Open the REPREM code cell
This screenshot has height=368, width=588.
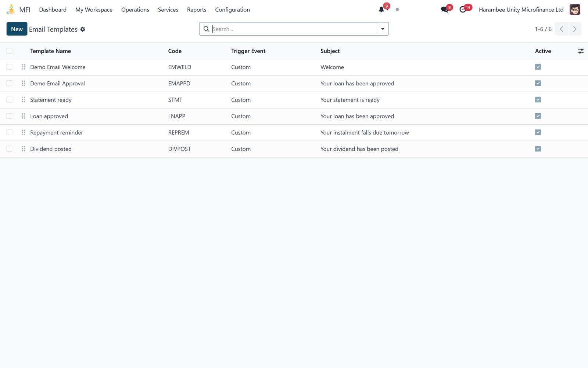click(179, 132)
